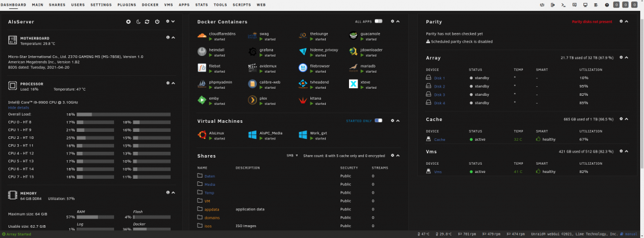Collapse the Docker Containers panel chevron

point(397,21)
